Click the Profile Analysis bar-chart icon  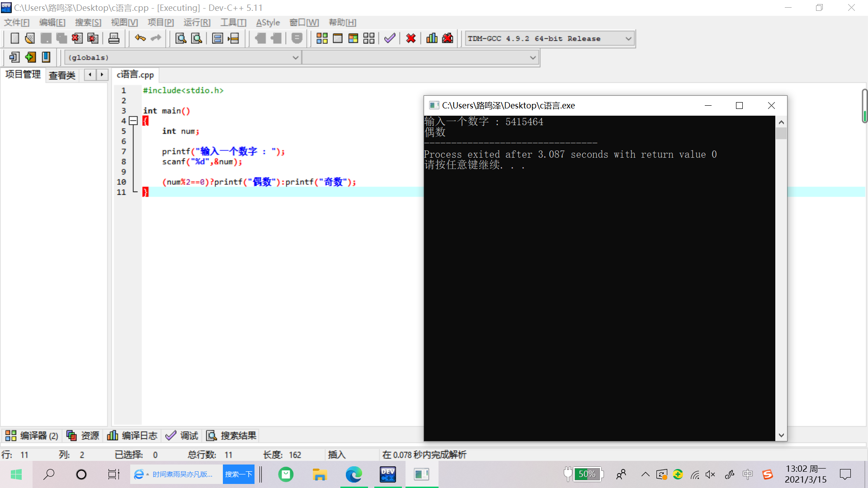coord(432,38)
